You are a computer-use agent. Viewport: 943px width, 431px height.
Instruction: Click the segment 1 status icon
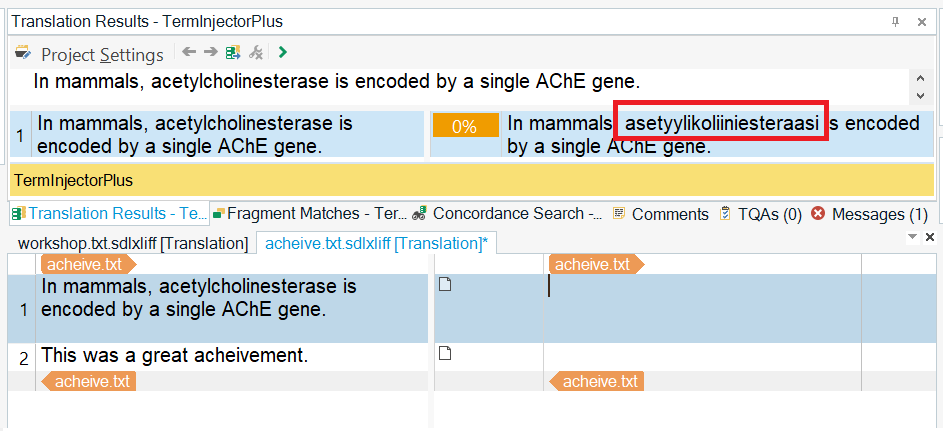coord(446,285)
